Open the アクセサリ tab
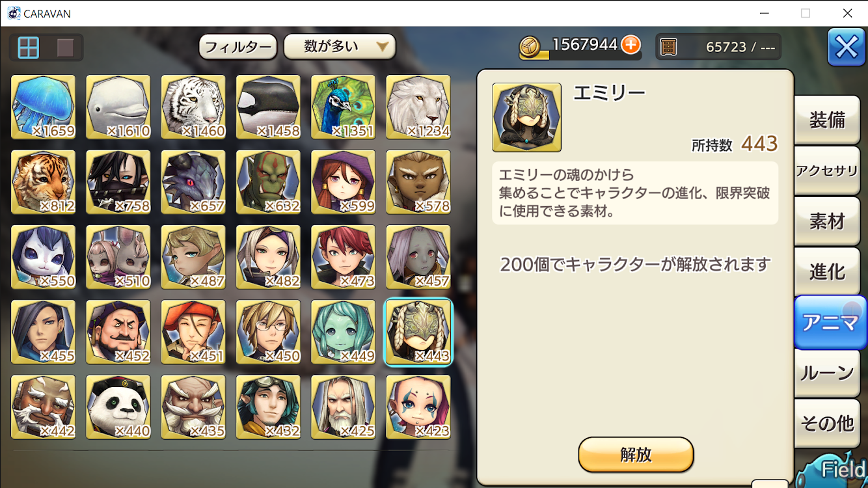 coord(827,171)
